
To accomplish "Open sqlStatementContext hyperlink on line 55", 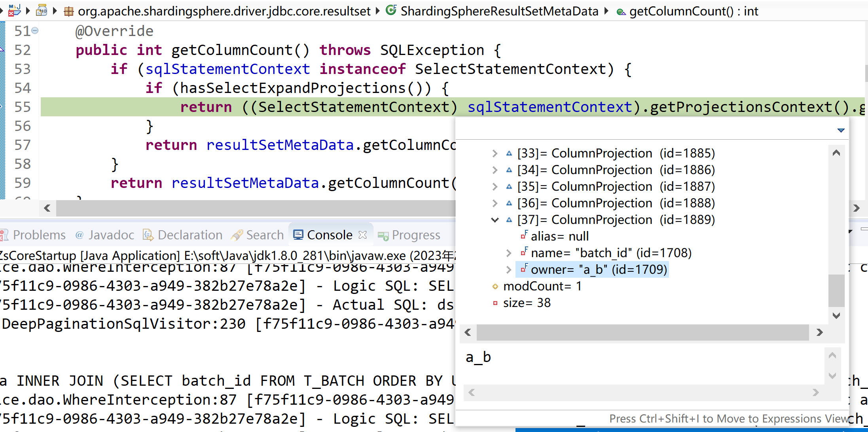I will pos(549,107).
